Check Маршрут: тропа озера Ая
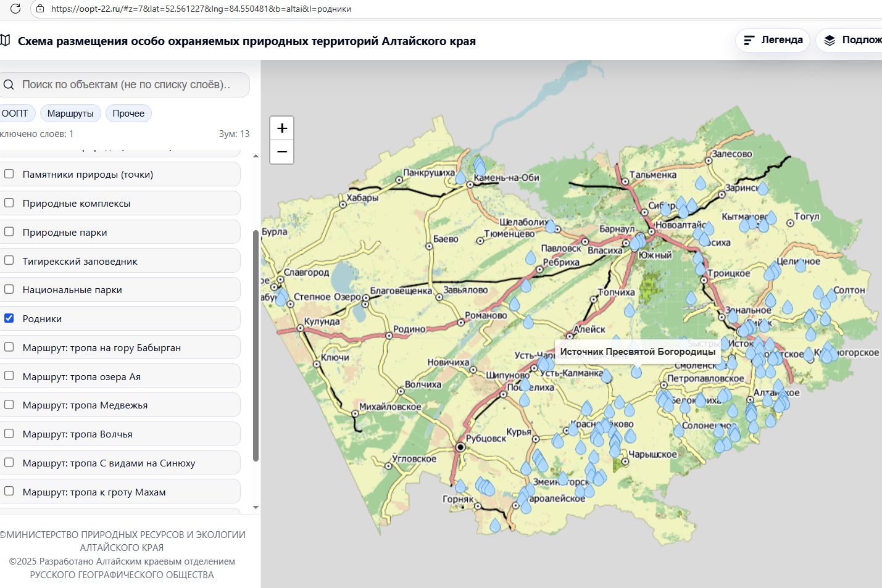Screen dimensions: 882x588 point(9,376)
